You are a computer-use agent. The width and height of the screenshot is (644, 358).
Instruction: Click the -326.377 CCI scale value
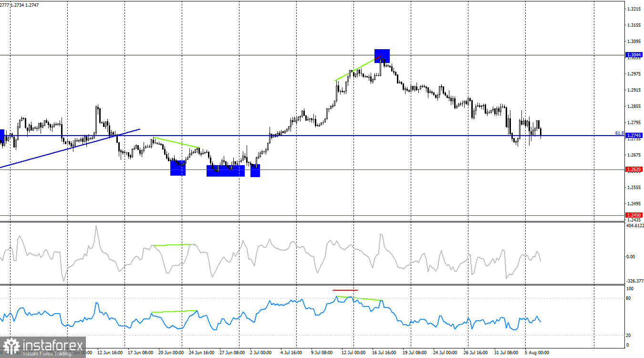pos(634,281)
